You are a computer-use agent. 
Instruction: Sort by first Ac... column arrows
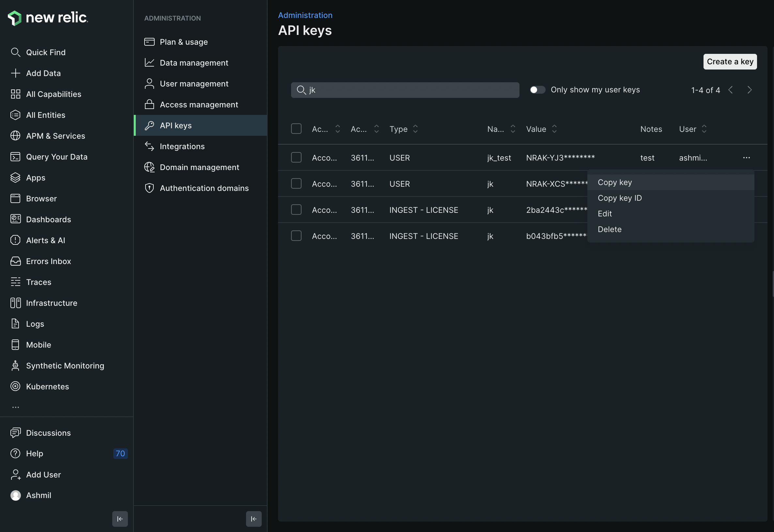point(337,129)
